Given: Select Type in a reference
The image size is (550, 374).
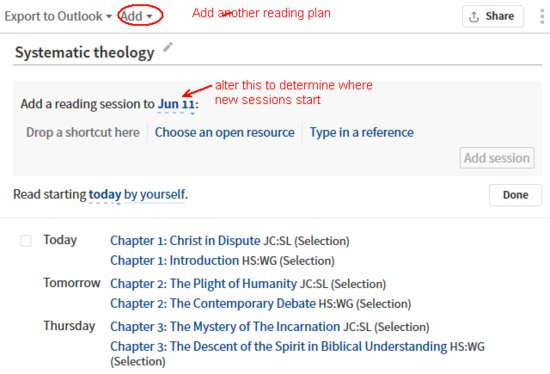Looking at the screenshot, I should click(x=361, y=132).
